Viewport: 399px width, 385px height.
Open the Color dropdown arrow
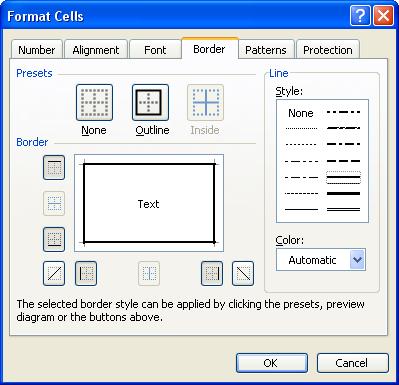[357, 260]
